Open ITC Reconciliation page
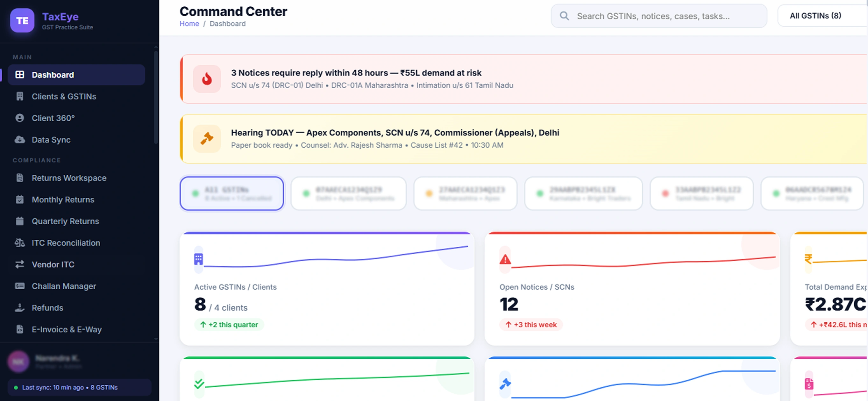The height and width of the screenshot is (401, 868). [66, 243]
